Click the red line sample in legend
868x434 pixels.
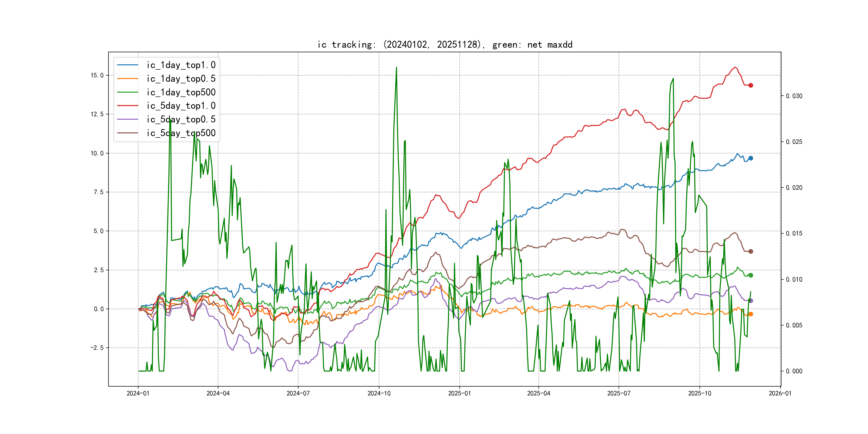(127, 106)
